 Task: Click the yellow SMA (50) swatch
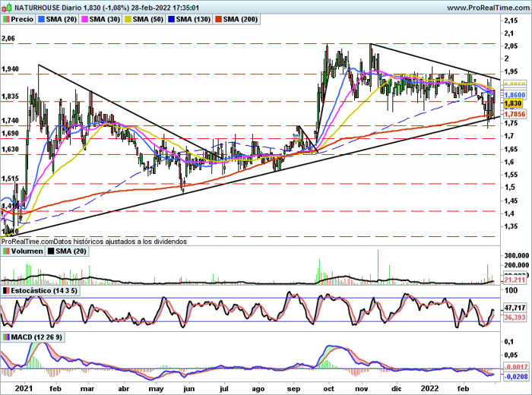click(128, 19)
